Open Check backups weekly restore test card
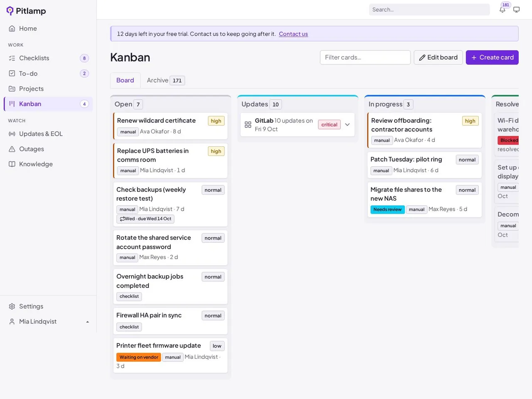The width and height of the screenshot is (532, 399). pyautogui.click(x=170, y=204)
